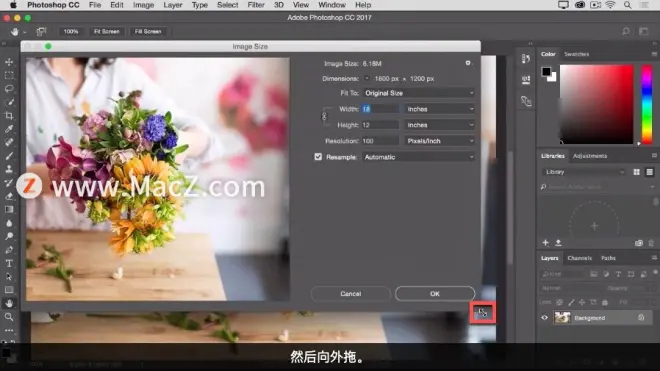This screenshot has height=371, width=660.
Task: Switch to the Channels tab
Action: [x=580, y=258]
